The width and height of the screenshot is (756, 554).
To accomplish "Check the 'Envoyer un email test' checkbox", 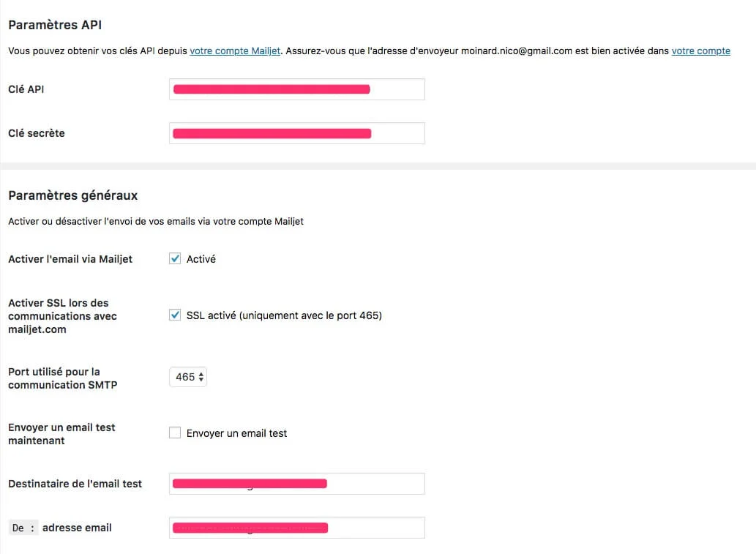I will pyautogui.click(x=175, y=433).
